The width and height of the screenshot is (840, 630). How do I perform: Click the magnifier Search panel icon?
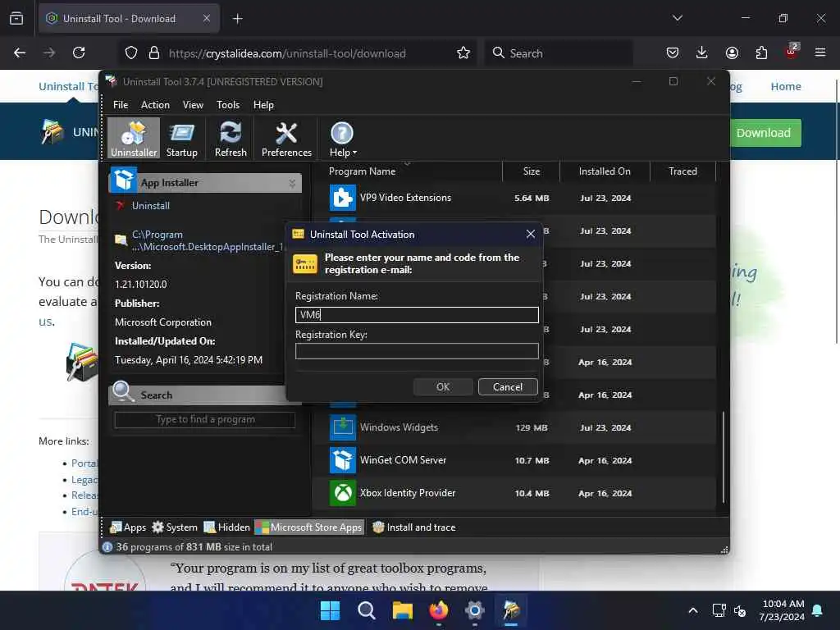pyautogui.click(x=123, y=392)
